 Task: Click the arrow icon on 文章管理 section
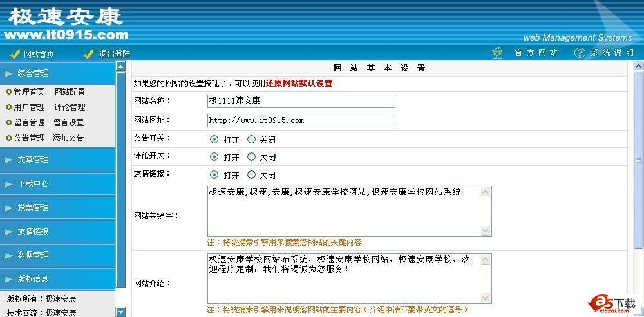(x=8, y=159)
